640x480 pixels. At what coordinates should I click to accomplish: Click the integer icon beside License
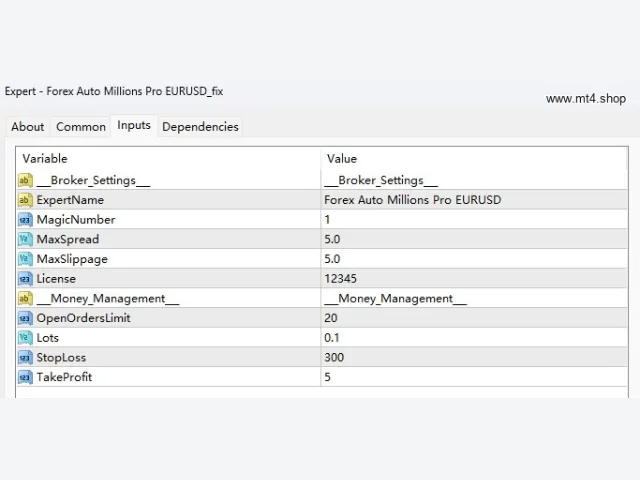25,279
